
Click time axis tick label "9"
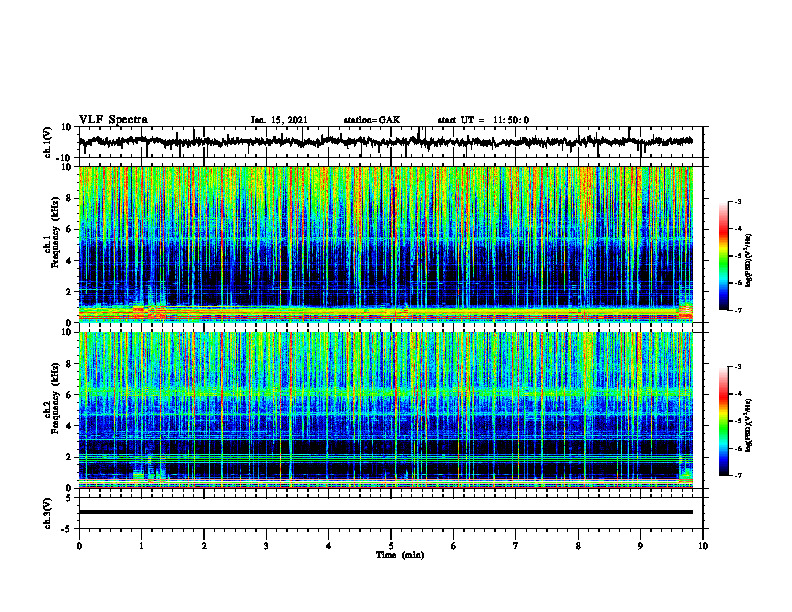tap(640, 546)
